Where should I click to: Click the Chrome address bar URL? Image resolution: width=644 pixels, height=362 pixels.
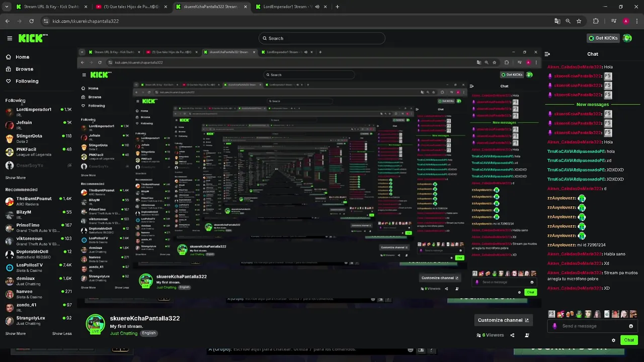(x=86, y=21)
